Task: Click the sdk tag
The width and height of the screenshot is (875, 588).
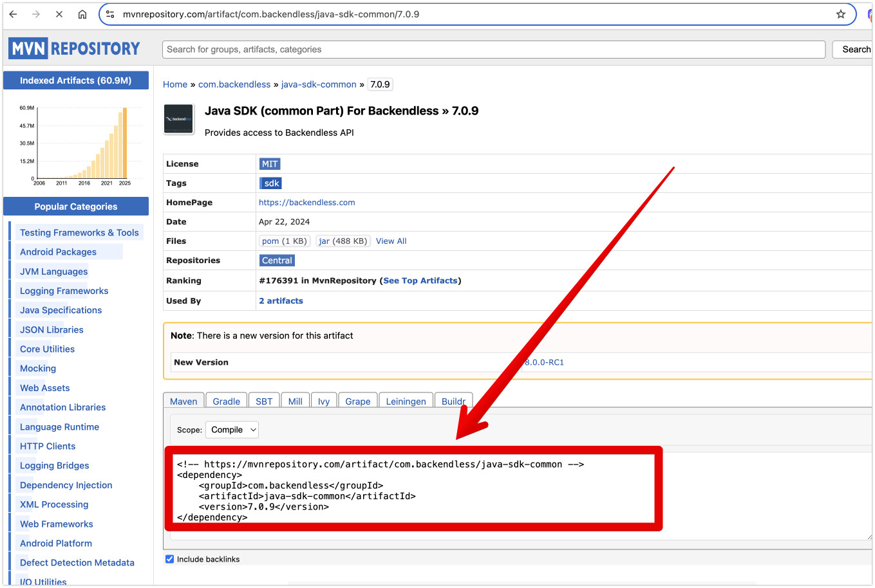Action: click(271, 183)
